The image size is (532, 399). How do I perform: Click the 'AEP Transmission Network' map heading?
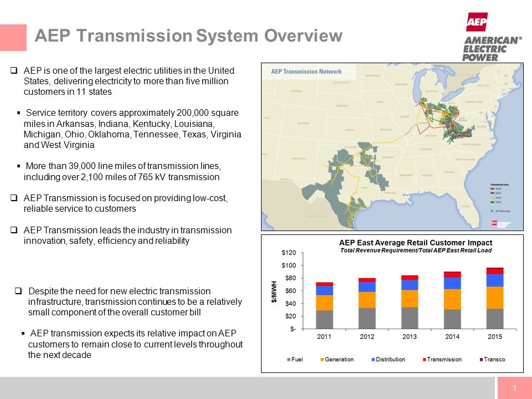(x=306, y=71)
